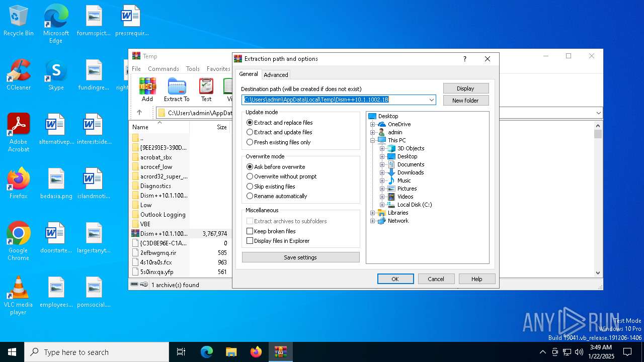Open Task View on the taskbar
The width and height of the screenshot is (644, 362).
pos(181,352)
